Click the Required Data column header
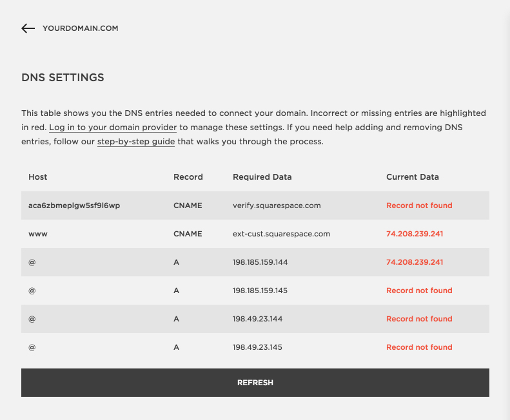Screen dimensions: 510x420 click(262, 177)
